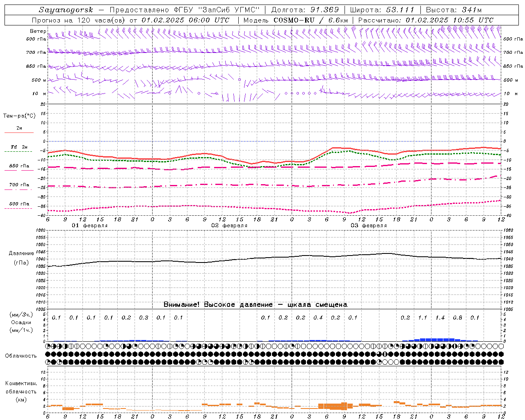Click the 01 февраля date label
The height and width of the screenshot is (420, 525).
[90, 226]
